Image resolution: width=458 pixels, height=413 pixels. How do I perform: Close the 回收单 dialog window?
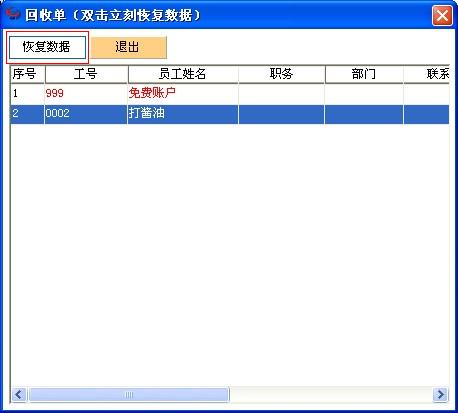point(442,15)
